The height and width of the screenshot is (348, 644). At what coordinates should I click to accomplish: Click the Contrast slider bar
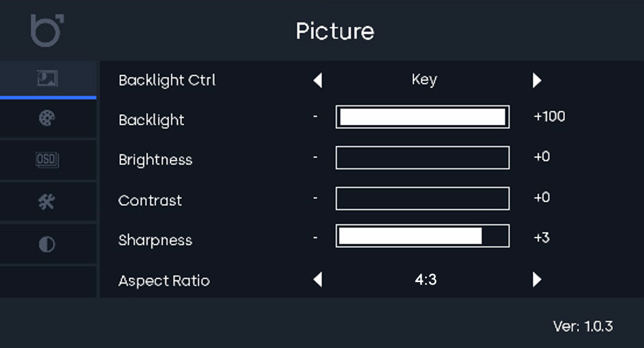[422, 198]
